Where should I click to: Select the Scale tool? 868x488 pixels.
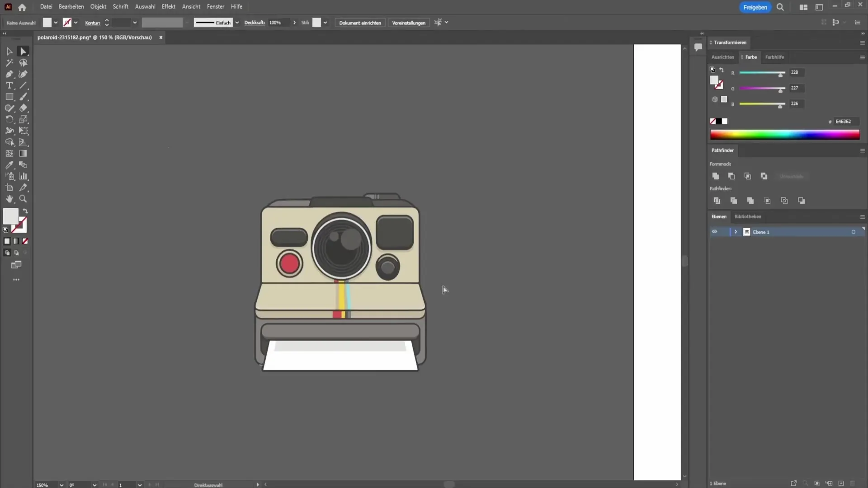pos(23,119)
